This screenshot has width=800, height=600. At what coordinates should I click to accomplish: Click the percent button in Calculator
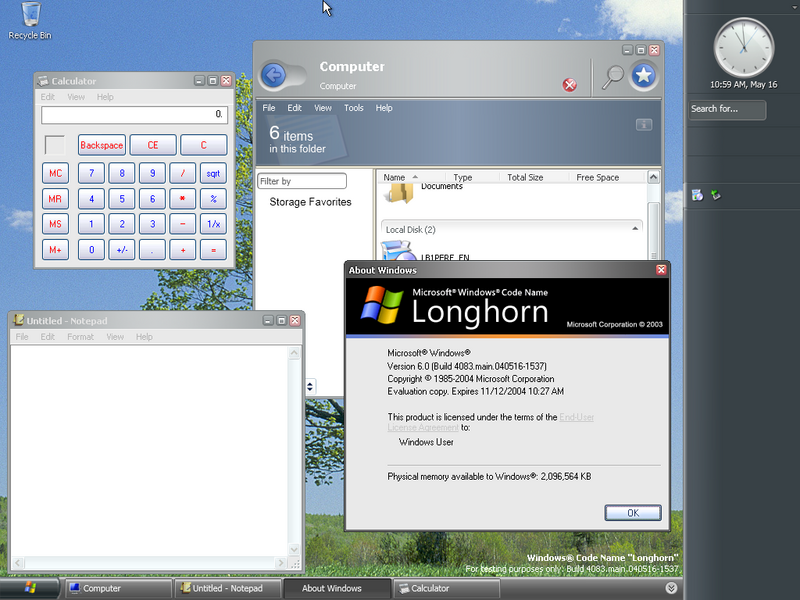click(x=213, y=198)
